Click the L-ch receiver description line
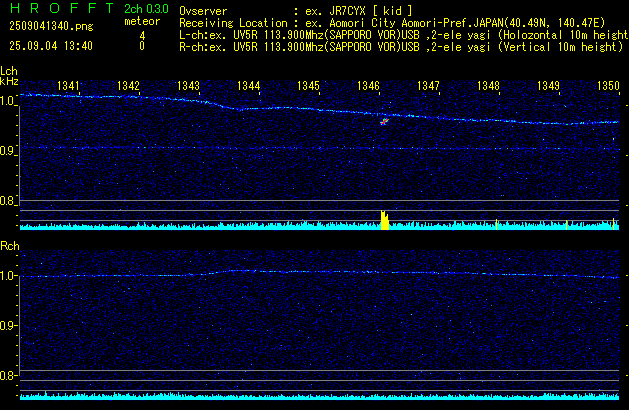629x410 pixels. [x=404, y=35]
